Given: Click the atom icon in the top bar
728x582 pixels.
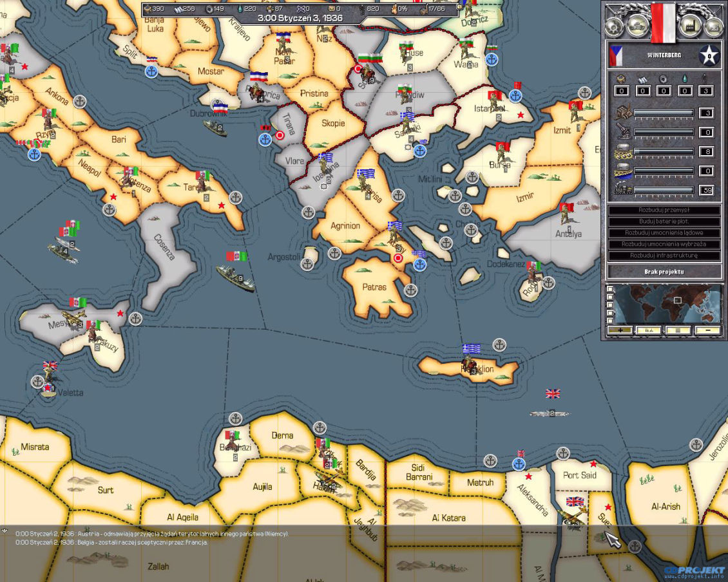Looking at the screenshot, I should pos(300,8).
